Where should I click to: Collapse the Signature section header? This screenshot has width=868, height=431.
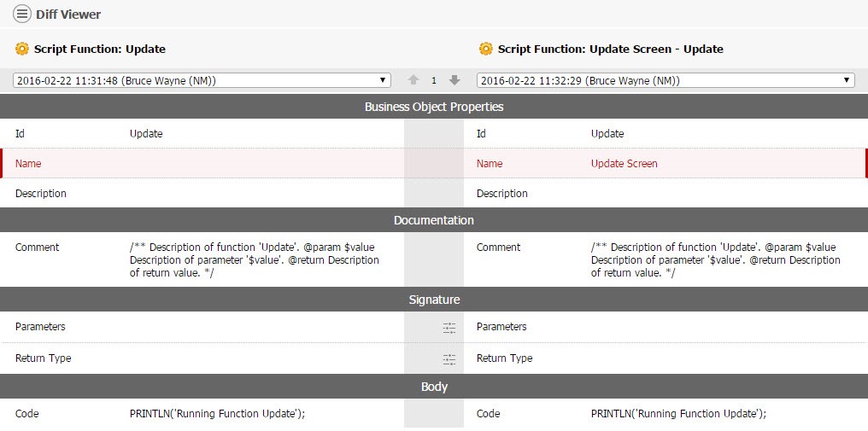point(434,300)
